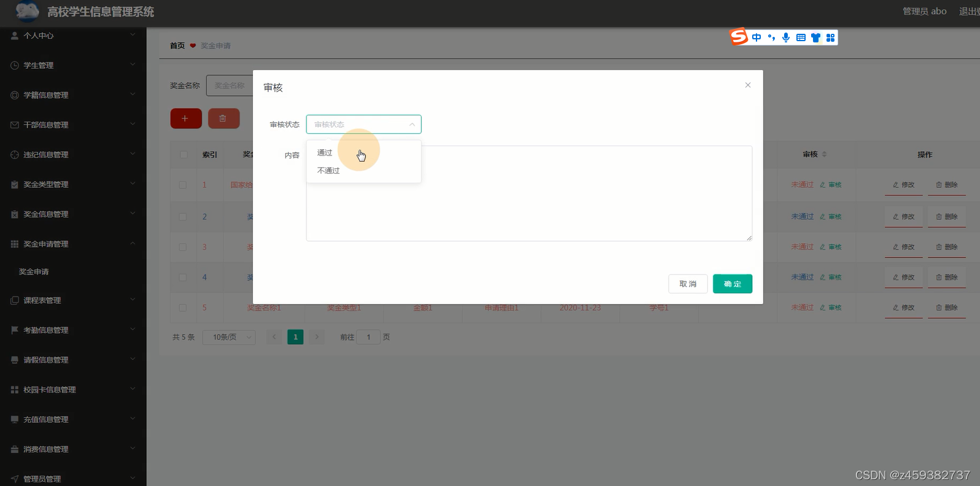This screenshot has height=486, width=980.
Task: Check the checkbox for row 1
Action: (182, 185)
